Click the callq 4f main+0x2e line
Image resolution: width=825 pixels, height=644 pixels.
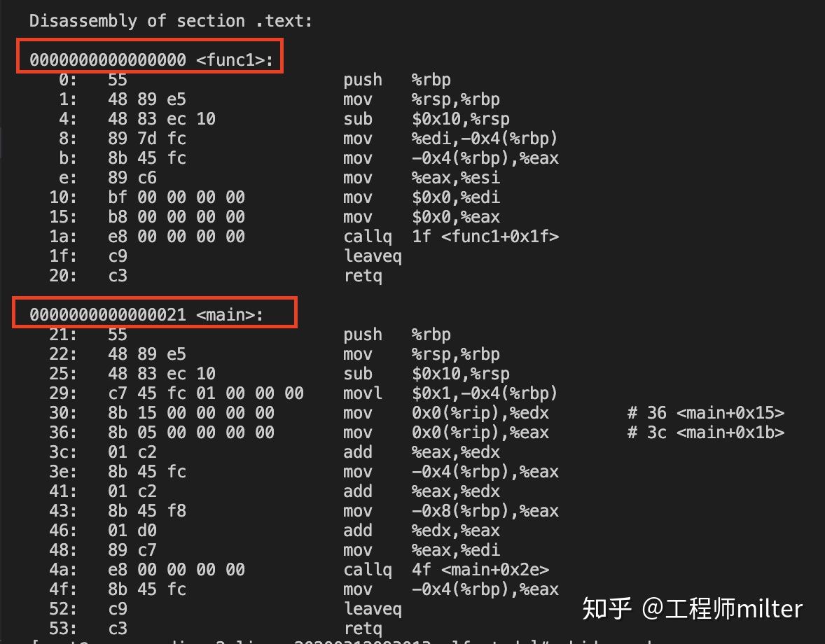click(446, 570)
